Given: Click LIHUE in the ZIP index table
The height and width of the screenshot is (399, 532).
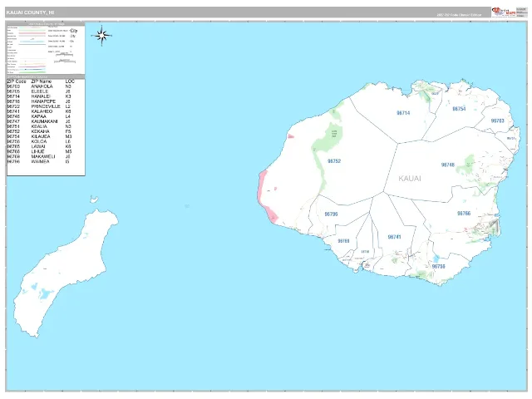Looking at the screenshot, I should click(x=37, y=151).
